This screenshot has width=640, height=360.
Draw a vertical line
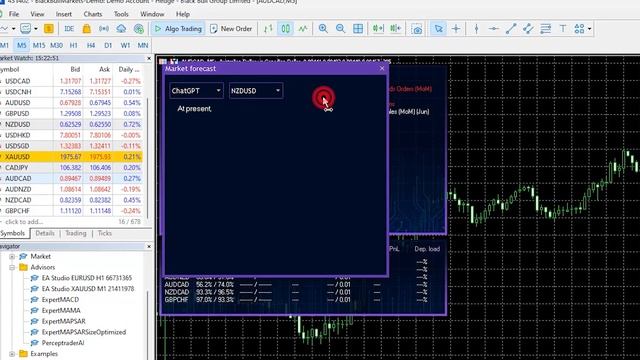(476, 29)
